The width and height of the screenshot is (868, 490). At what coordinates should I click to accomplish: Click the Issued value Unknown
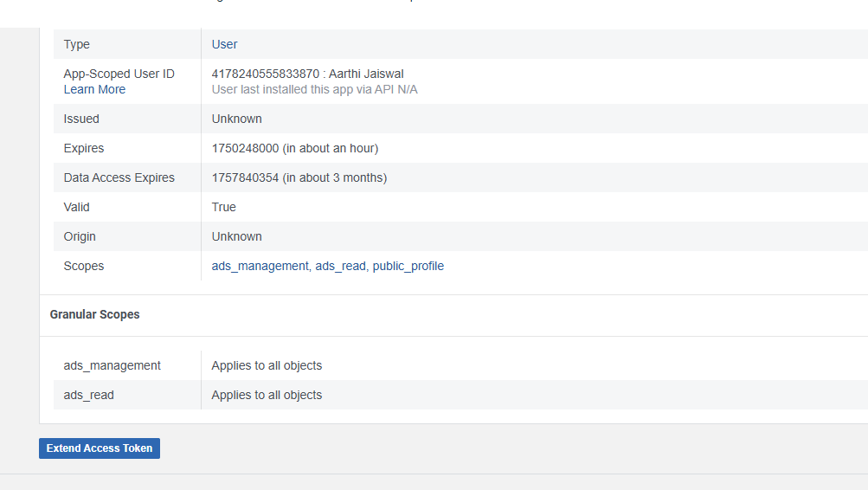click(236, 119)
